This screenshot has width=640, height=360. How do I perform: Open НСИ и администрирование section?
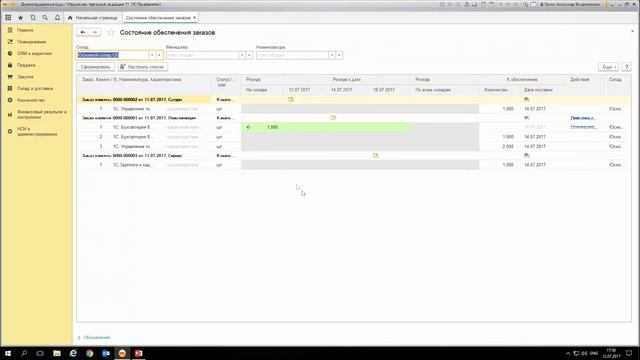click(x=37, y=131)
